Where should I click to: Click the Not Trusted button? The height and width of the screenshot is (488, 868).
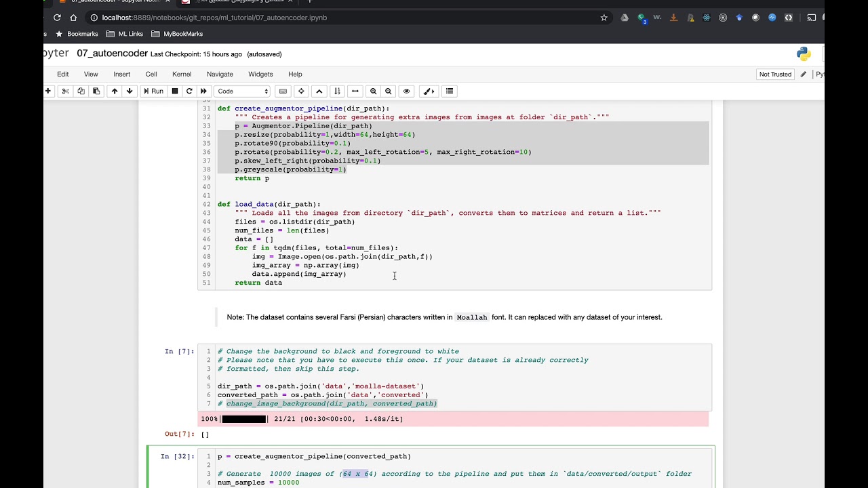tap(775, 74)
